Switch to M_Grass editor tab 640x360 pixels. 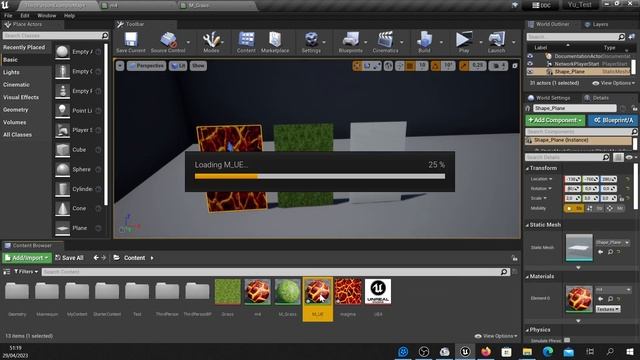(x=199, y=5)
